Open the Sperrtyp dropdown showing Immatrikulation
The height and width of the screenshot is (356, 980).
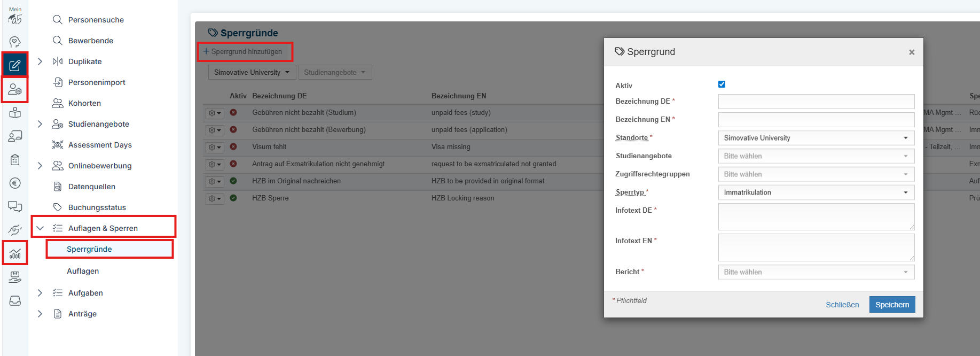pos(816,192)
